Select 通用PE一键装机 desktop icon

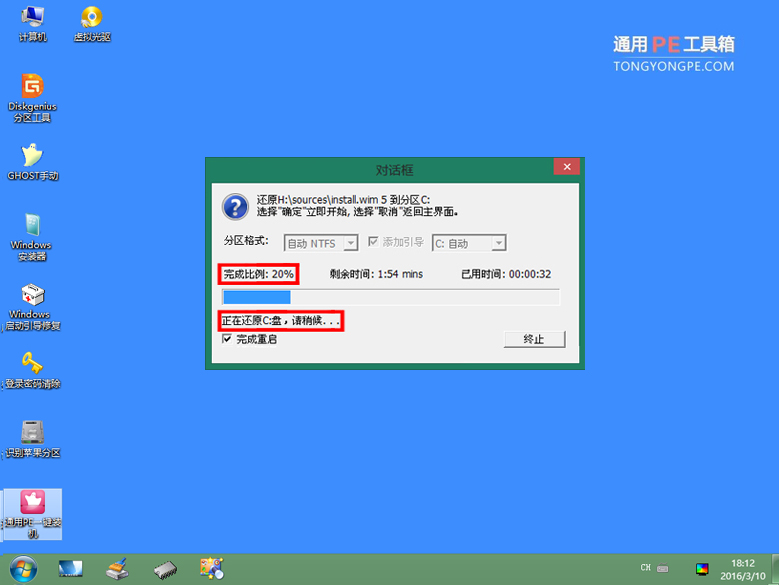tap(33, 514)
